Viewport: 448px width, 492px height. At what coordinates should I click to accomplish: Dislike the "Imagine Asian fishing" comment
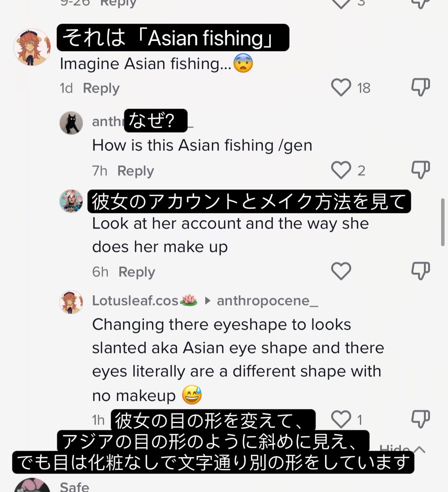pos(421,87)
